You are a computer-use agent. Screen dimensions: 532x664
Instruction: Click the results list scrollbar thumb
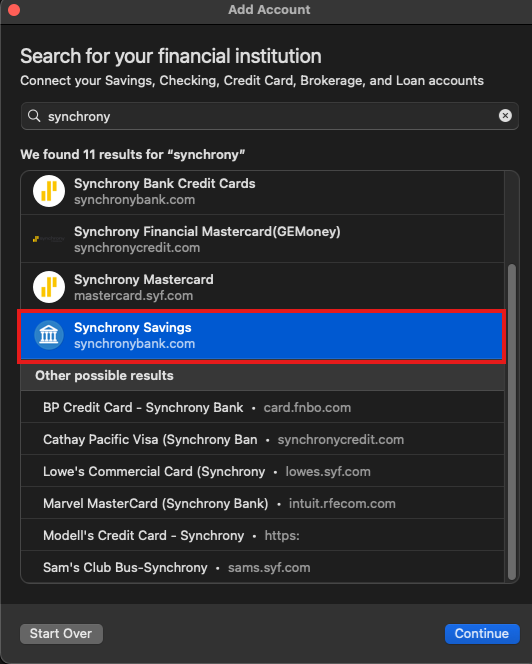click(x=512, y=422)
